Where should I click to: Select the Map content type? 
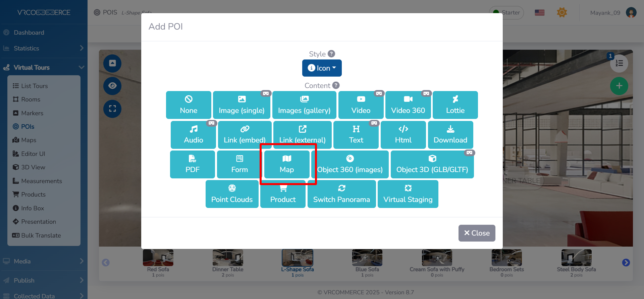point(286,164)
